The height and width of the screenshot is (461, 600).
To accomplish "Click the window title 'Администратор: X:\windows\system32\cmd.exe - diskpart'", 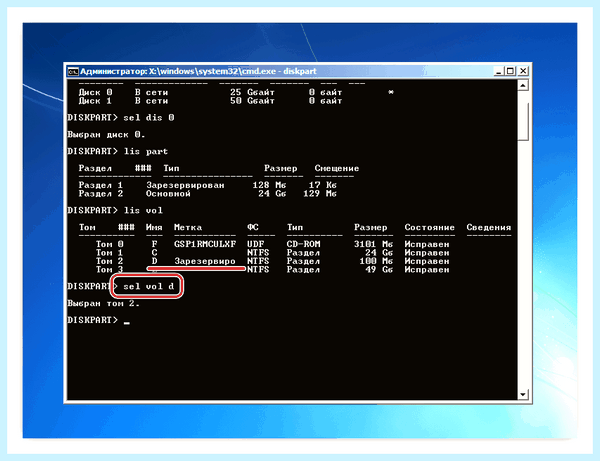I will point(198,71).
